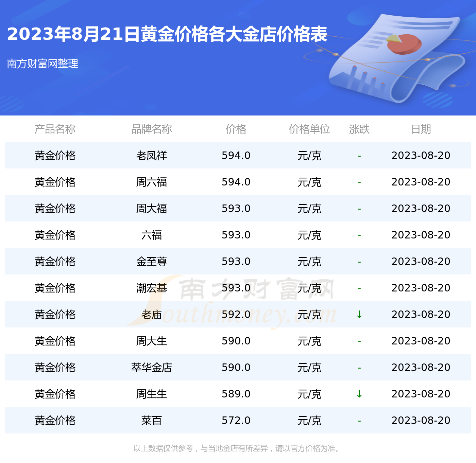Click date 2023-08-20 in 周大福 row
The height and width of the screenshot is (463, 476).
[421, 209]
